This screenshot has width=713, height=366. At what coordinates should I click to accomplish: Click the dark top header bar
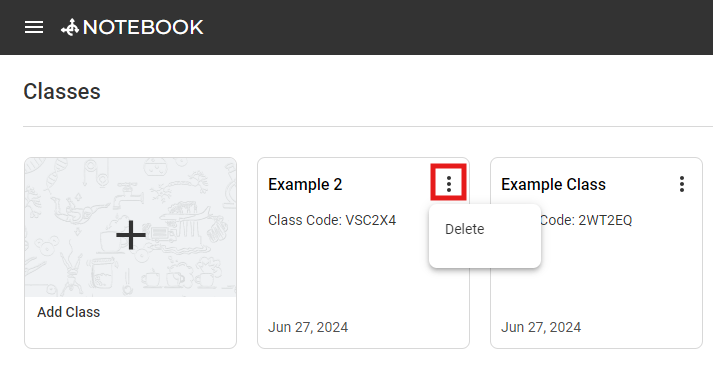(x=455, y=27)
